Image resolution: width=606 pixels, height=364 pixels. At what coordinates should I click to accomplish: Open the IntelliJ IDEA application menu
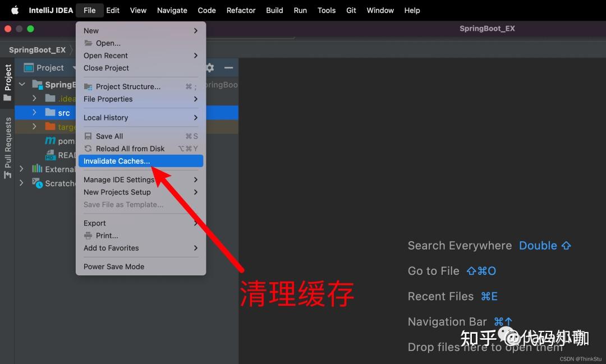[x=50, y=11]
